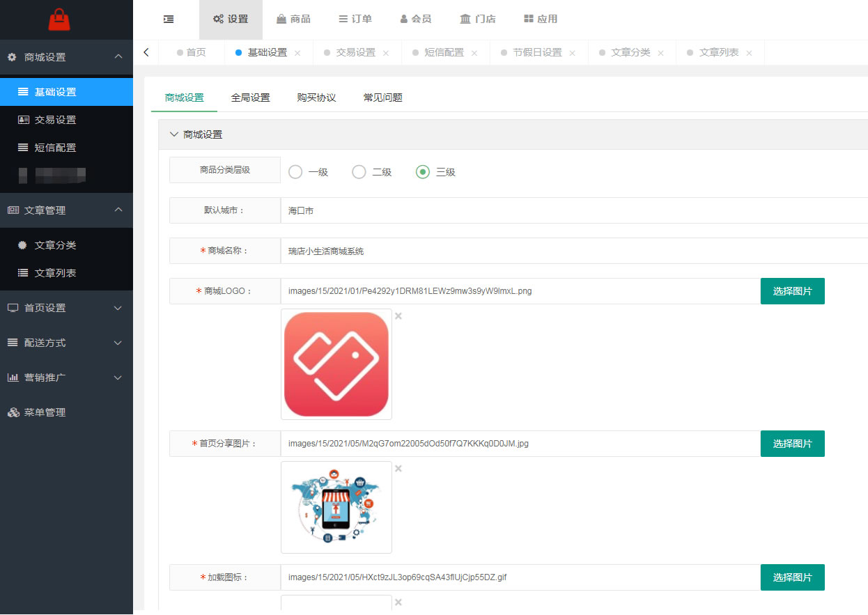
Task: Close the 短信配置 page tab
Action: click(474, 53)
